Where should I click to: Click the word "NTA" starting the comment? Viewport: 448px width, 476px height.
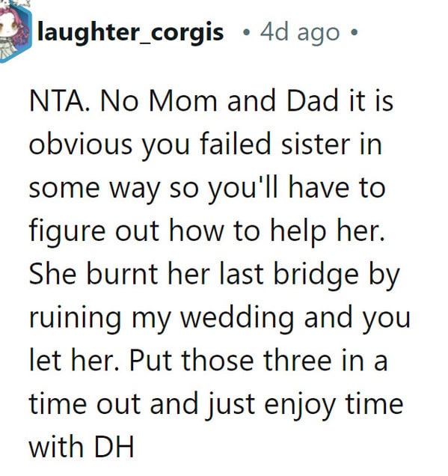57,101
